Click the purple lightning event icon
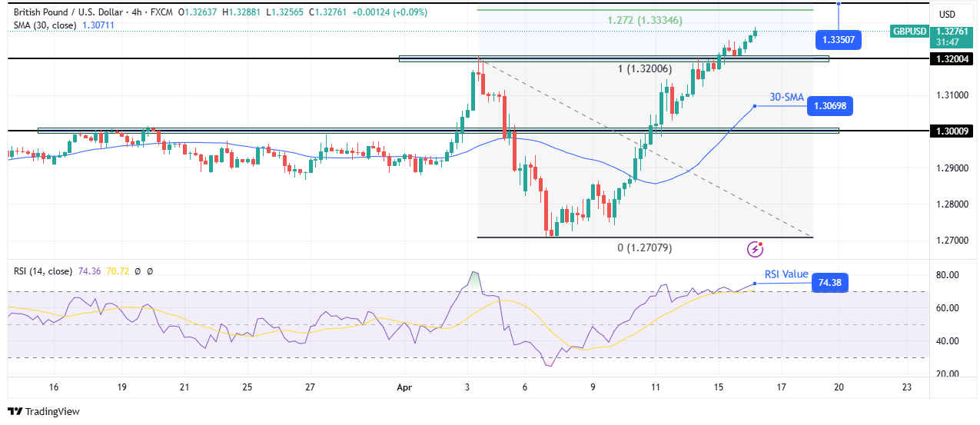 pyautogui.click(x=756, y=248)
